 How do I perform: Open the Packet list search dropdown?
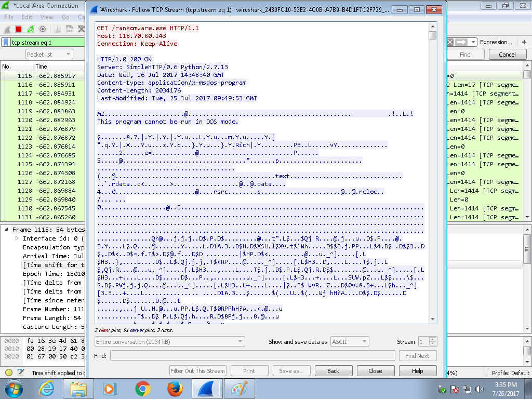49,55
